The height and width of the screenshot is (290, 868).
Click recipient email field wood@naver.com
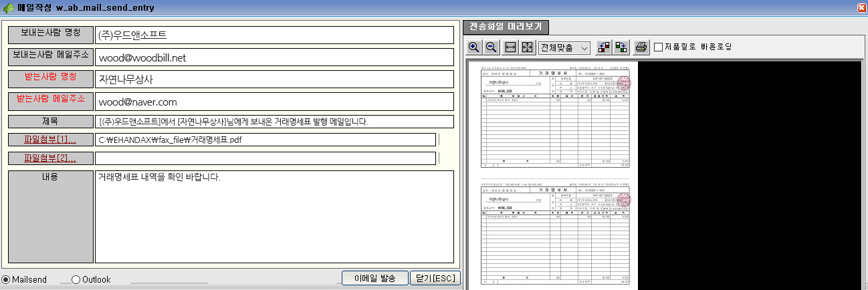tap(274, 102)
